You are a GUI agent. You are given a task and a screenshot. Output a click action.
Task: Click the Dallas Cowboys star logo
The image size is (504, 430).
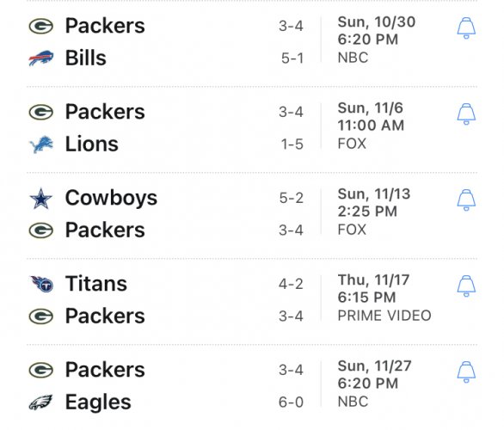click(40, 199)
